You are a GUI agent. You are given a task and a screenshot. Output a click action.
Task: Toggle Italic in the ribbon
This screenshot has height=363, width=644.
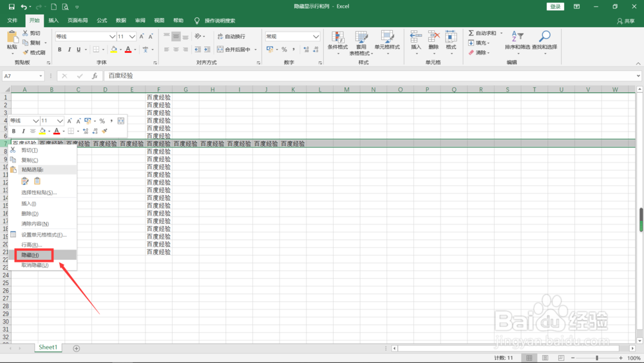click(69, 50)
